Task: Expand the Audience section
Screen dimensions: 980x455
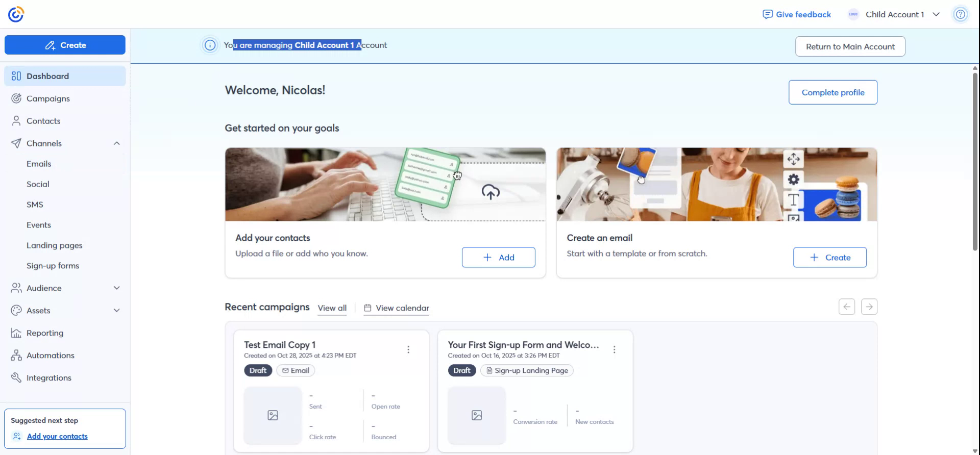Action: 117,288
